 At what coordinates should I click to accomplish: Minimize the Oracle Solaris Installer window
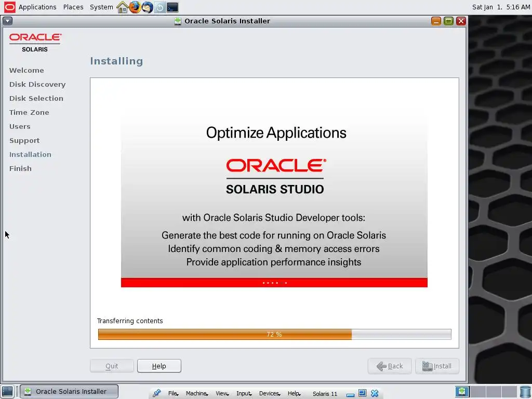[x=436, y=21]
